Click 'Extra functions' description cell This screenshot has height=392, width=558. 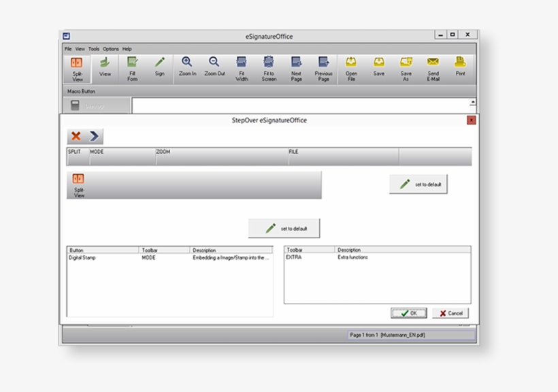coord(352,257)
